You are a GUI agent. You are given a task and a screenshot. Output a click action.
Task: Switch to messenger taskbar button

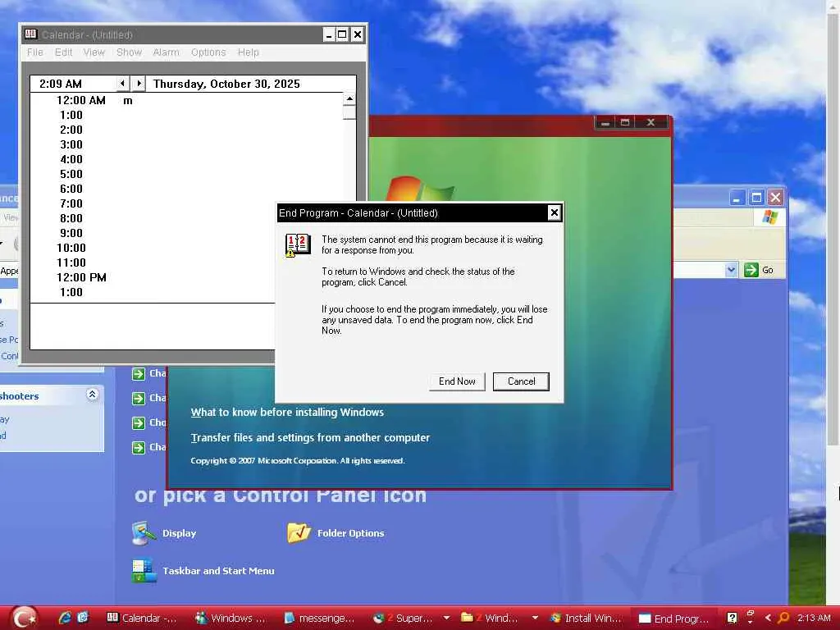[x=319, y=619]
